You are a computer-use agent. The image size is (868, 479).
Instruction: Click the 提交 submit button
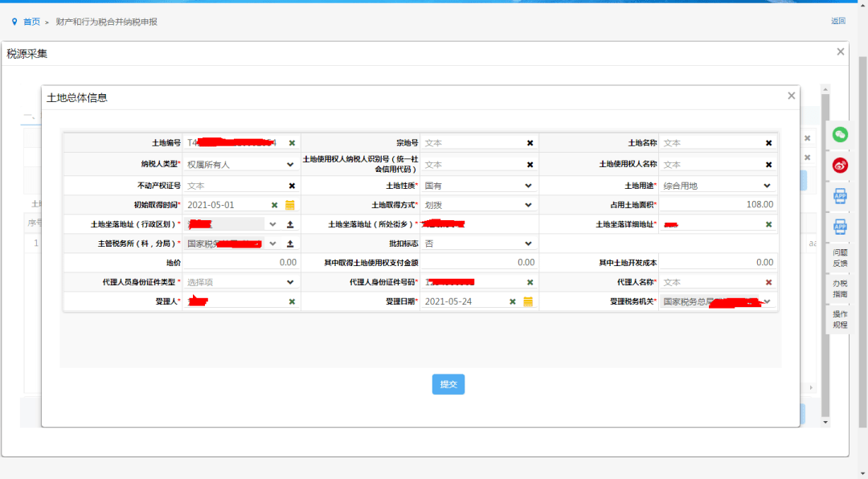[x=448, y=384]
